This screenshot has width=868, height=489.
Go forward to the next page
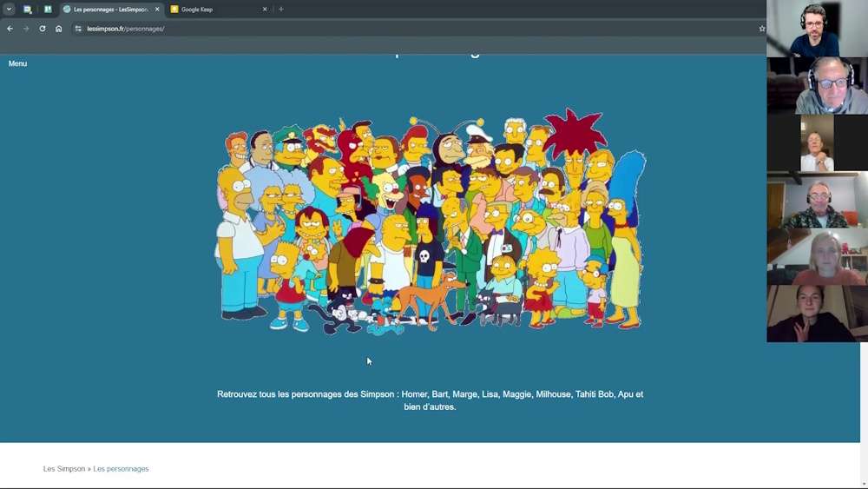pos(26,29)
